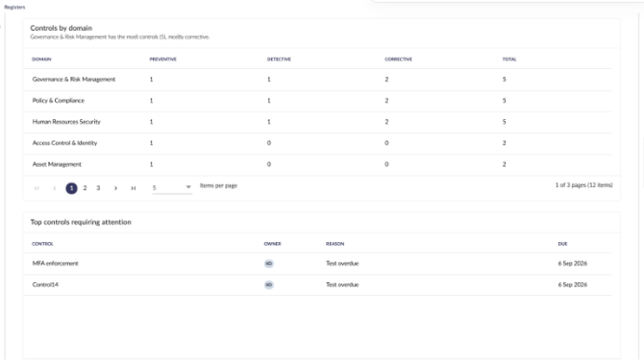The image size is (644, 363).
Task: Select page 3 in pagination
Action: pyautogui.click(x=98, y=188)
